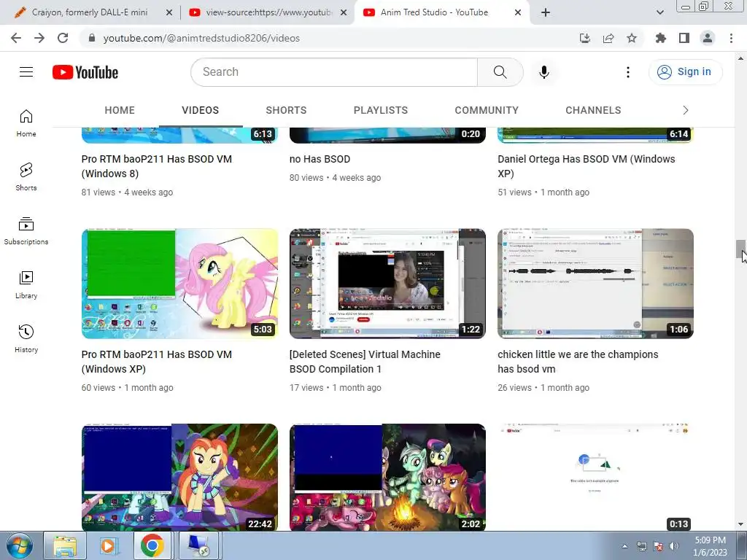
Task: Open Subscriptions in sidebar
Action: (x=26, y=231)
